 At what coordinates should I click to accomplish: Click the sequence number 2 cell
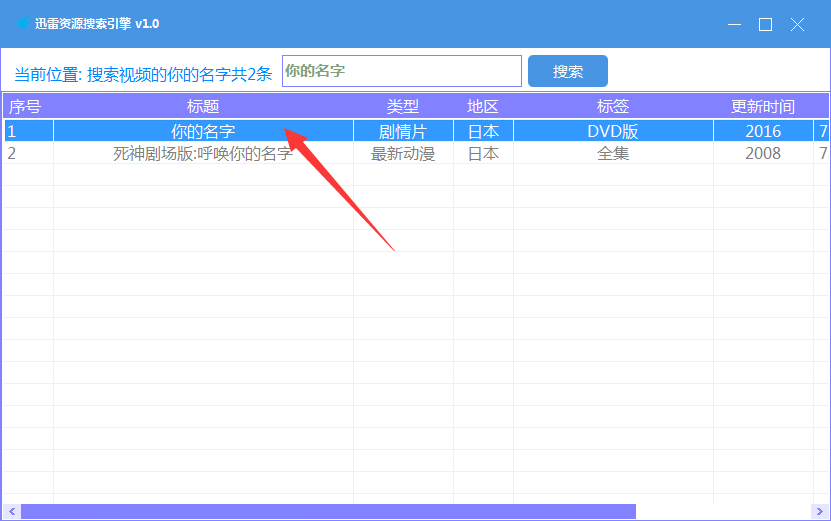29,153
